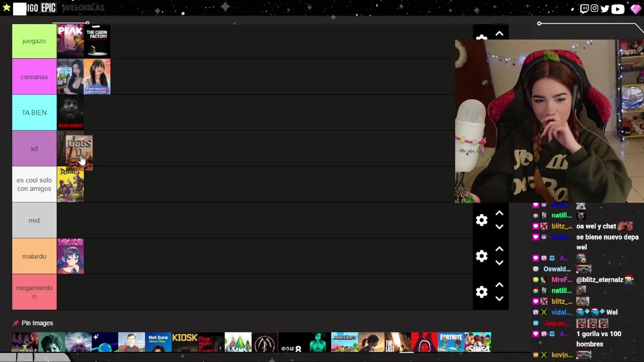644x362 pixels.
Task: Pick the KIOSK game image
Action: (185, 342)
